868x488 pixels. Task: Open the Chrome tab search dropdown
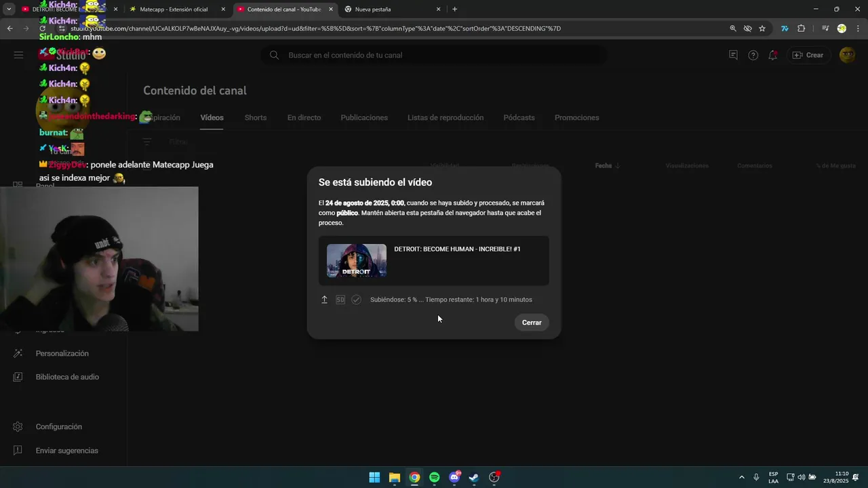9,9
